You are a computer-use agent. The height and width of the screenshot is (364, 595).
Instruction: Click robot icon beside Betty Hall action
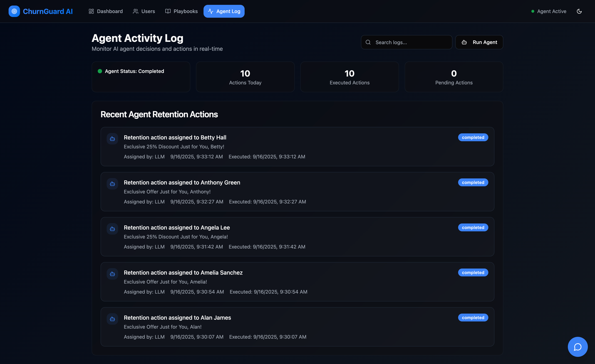click(x=112, y=139)
